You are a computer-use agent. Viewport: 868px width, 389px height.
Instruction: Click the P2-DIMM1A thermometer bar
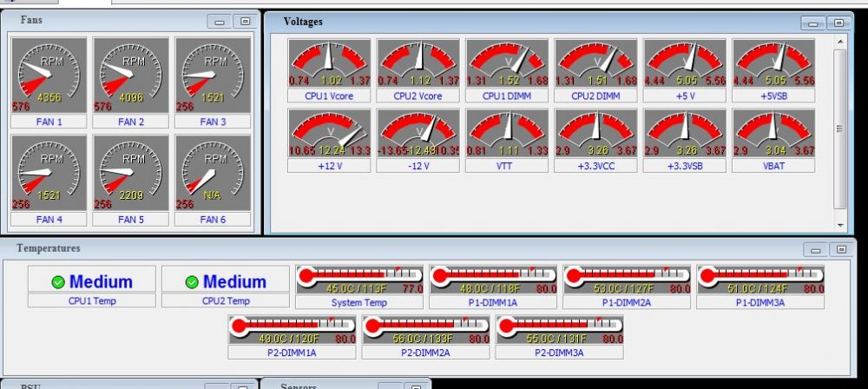tap(292, 330)
